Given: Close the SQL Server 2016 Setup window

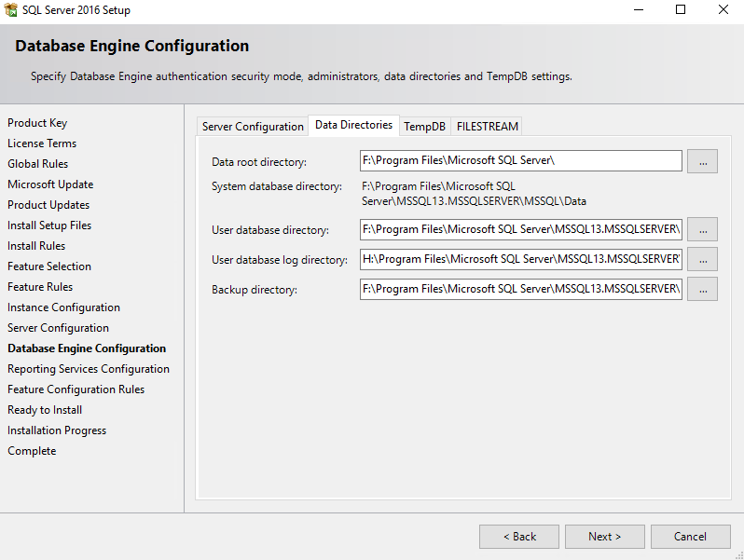Looking at the screenshot, I should pos(723,10).
